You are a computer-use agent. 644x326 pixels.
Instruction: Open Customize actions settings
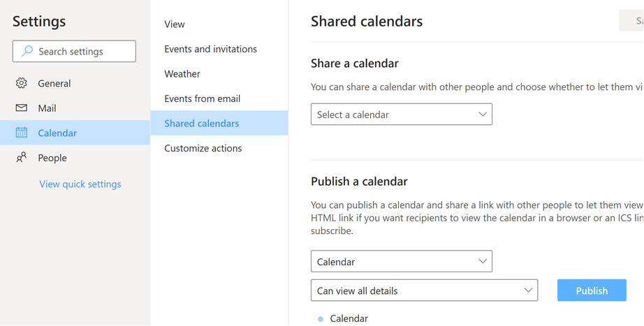(x=203, y=148)
